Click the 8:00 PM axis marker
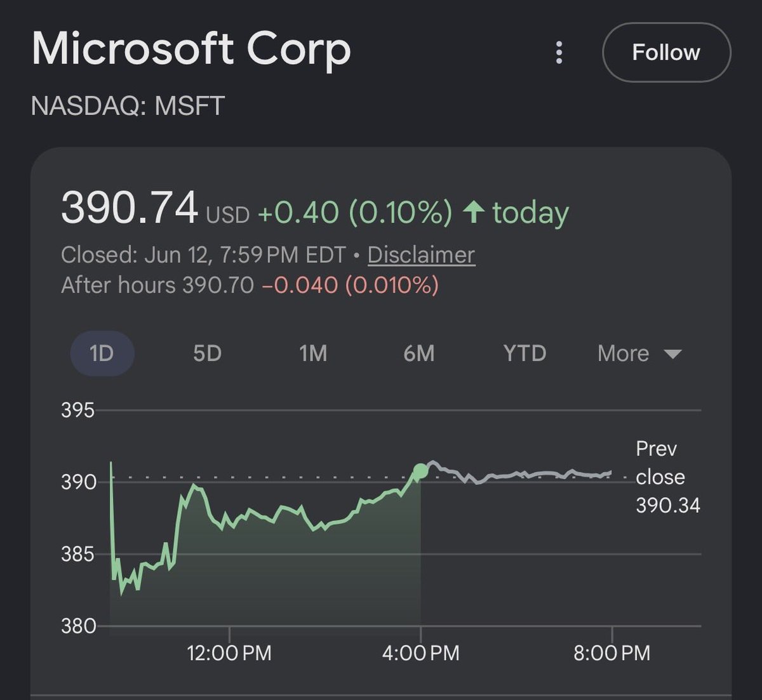 [612, 652]
